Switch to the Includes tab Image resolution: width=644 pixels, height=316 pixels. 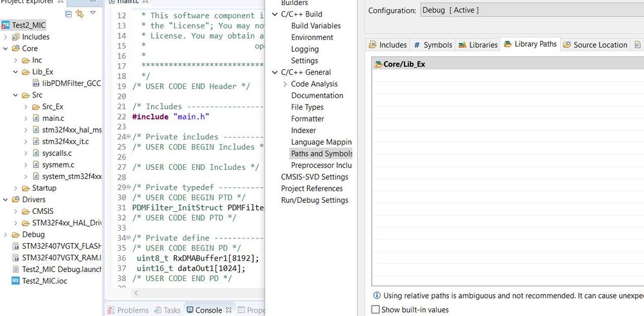point(388,45)
